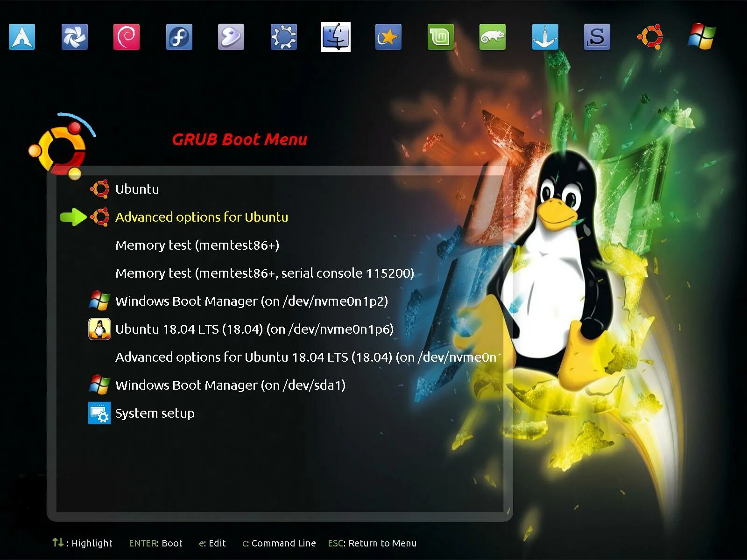Click the Tux icon beside Ubuntu 18.04 LTS

pos(99,329)
